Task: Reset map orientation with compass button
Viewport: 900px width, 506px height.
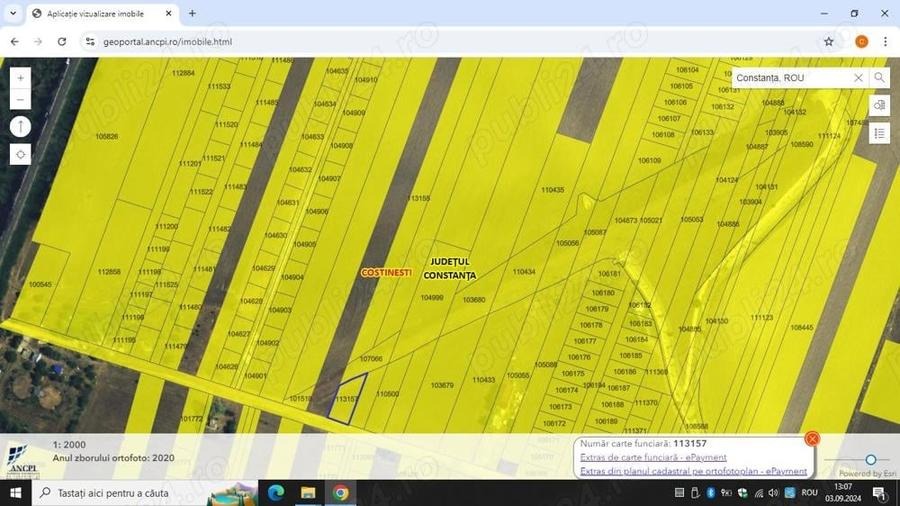Action: click(x=21, y=127)
